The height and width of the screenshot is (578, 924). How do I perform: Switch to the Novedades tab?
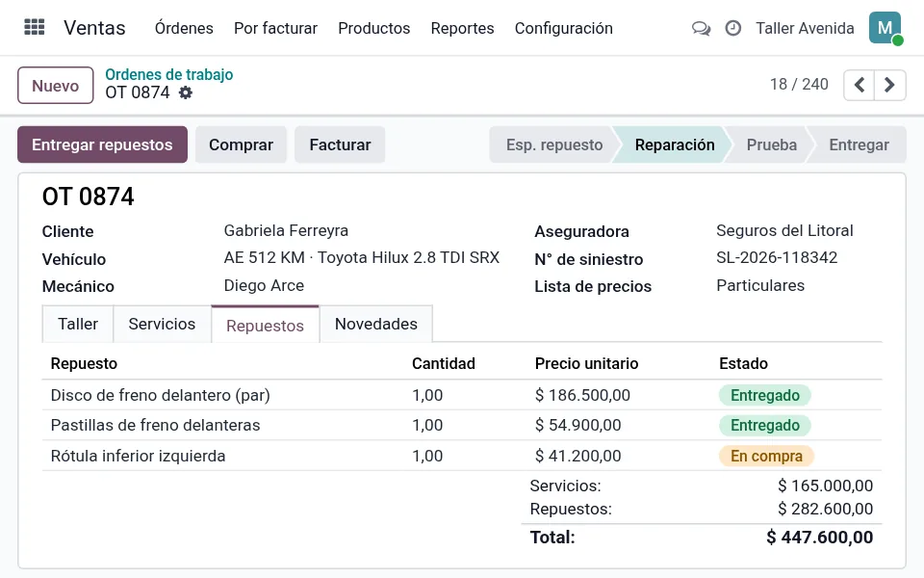click(x=376, y=324)
